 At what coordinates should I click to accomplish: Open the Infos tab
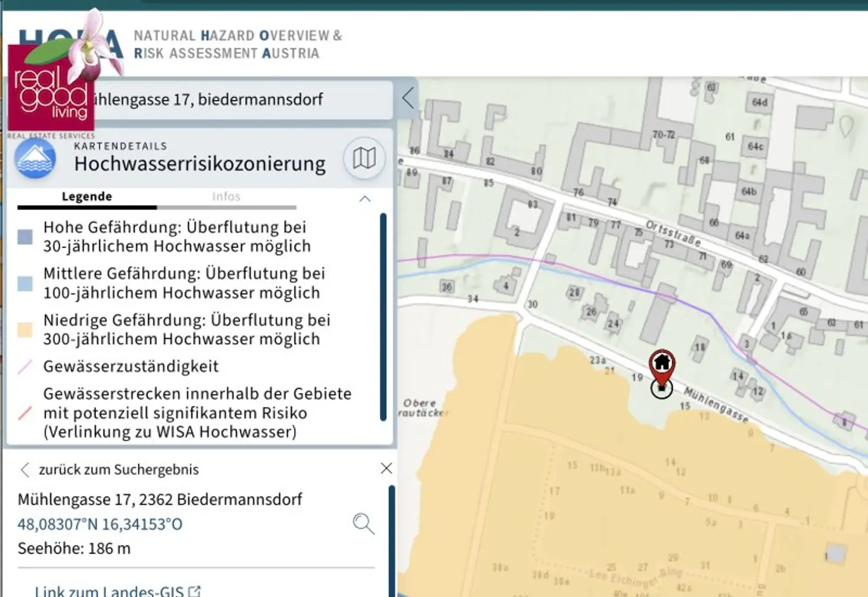pyautogui.click(x=226, y=196)
